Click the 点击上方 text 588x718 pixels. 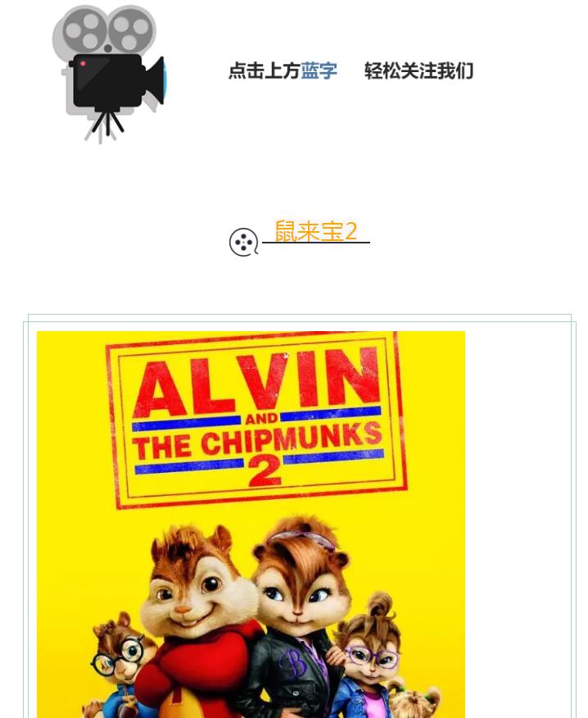click(x=265, y=71)
